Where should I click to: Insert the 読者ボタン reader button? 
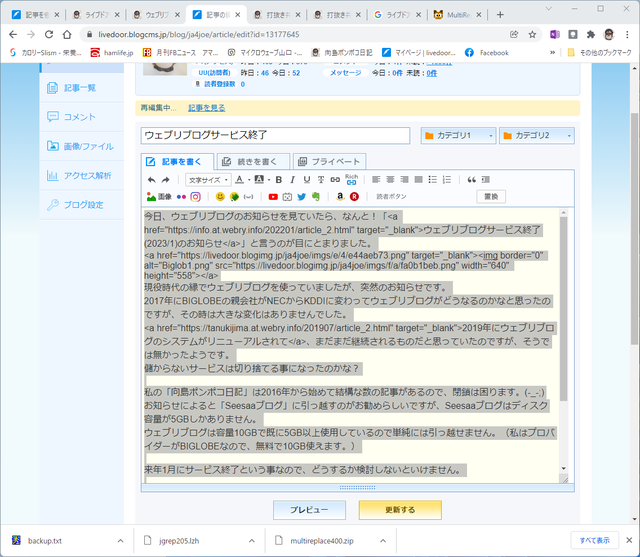391,197
